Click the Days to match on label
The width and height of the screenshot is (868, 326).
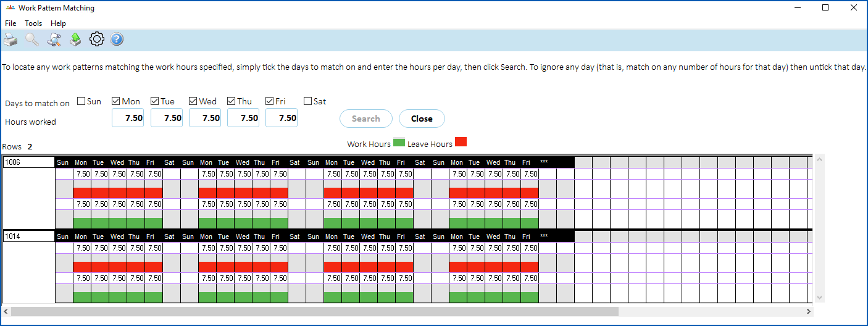coord(37,104)
